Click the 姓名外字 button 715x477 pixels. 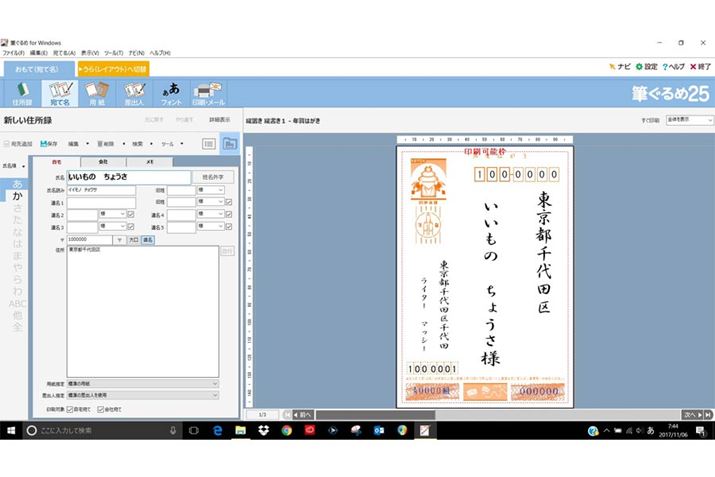coord(212,176)
